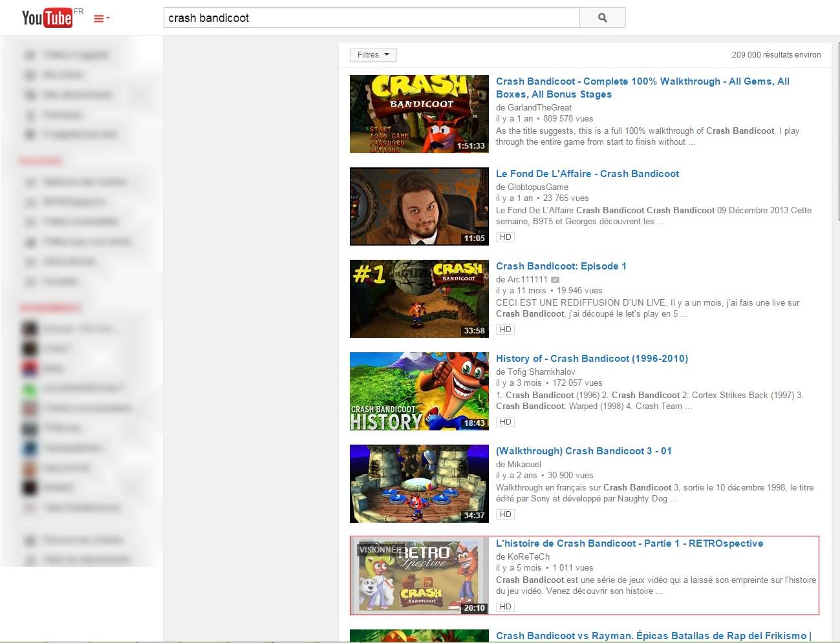Open (Walkthrough) Crash Bandicoot 3 - 01 title
840x643 pixels.
[584, 451]
